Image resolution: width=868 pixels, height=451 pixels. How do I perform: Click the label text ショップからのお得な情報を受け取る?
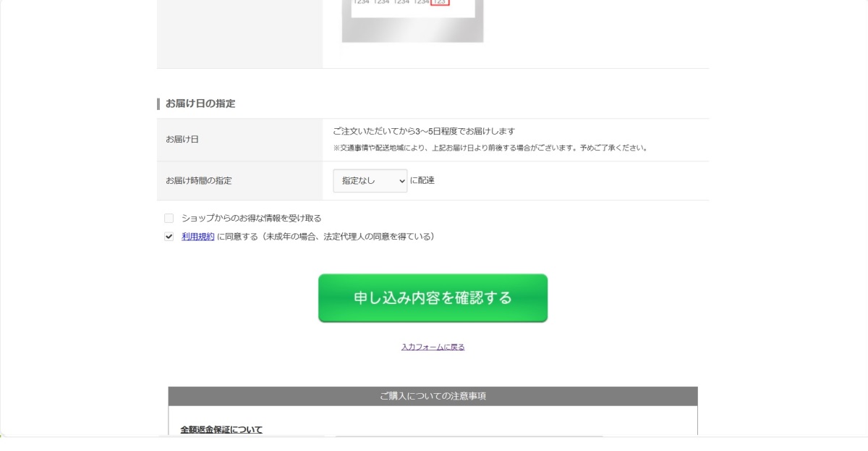[x=252, y=218]
